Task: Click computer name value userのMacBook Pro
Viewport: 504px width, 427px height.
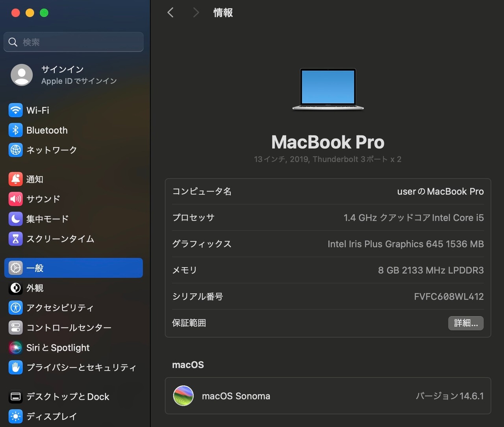Action: [440, 191]
